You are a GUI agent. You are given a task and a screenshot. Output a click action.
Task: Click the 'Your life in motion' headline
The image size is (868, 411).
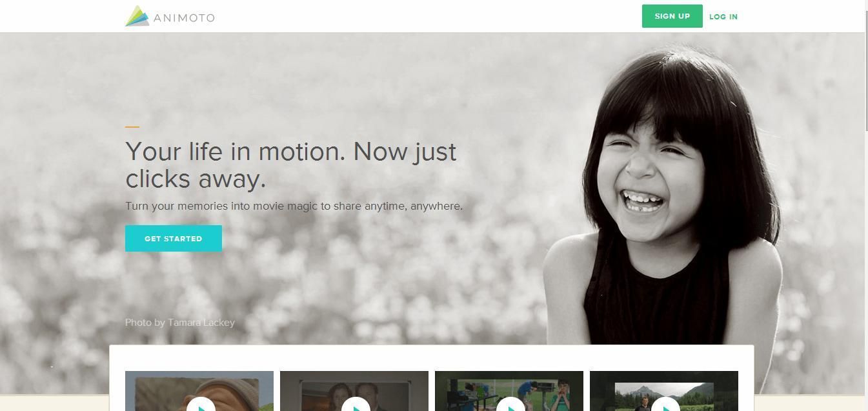click(291, 165)
